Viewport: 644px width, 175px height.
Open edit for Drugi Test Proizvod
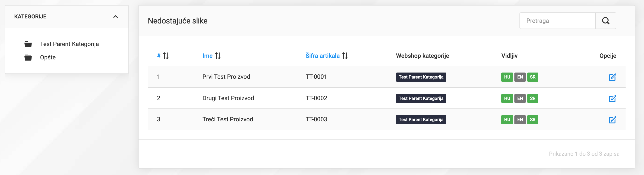click(612, 98)
